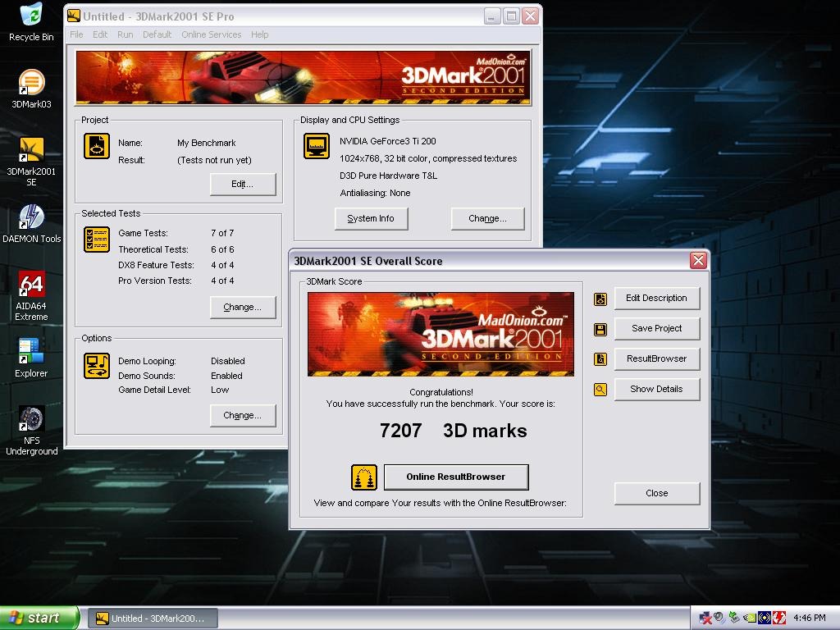Click the 'Antialiasing: None' text
The height and width of the screenshot is (630, 840).
point(375,193)
